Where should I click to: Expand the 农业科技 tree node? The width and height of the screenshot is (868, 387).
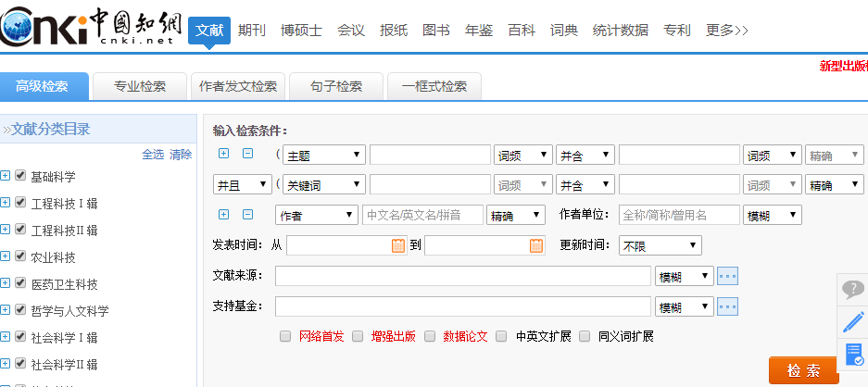tap(5, 256)
